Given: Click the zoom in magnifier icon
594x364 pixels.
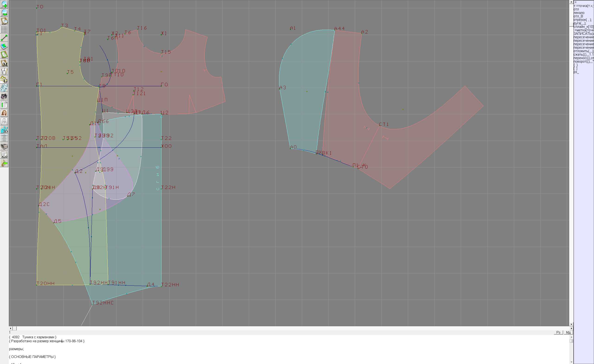Looking at the screenshot, I should pyautogui.click(x=4, y=4).
